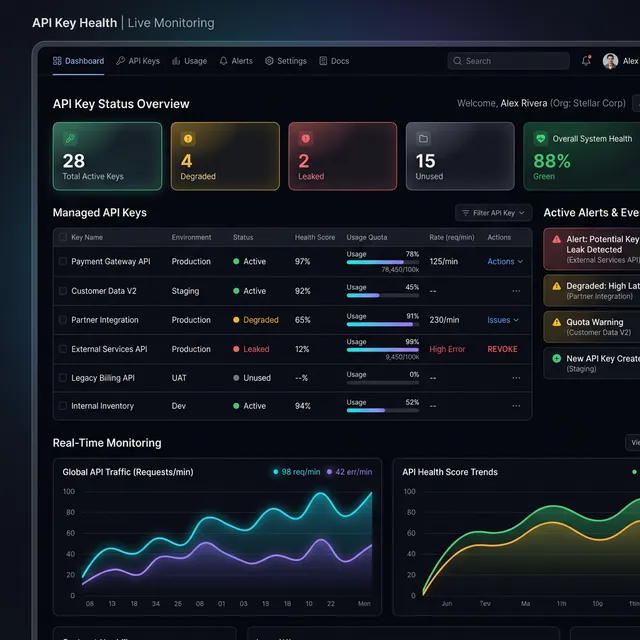Click the Usage bar chart icon
This screenshot has width=640, height=640.
point(176,61)
